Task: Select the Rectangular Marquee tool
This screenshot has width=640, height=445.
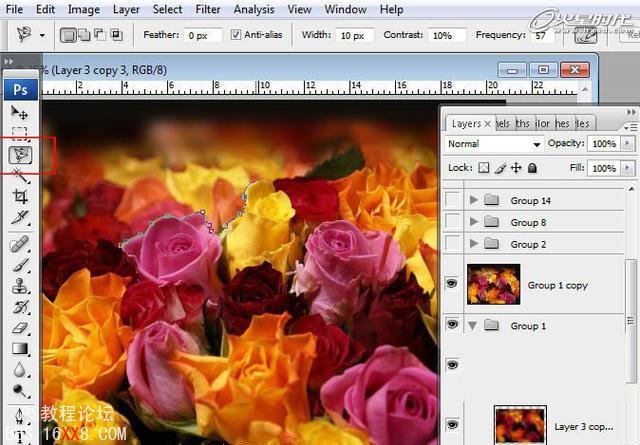Action: [x=19, y=133]
